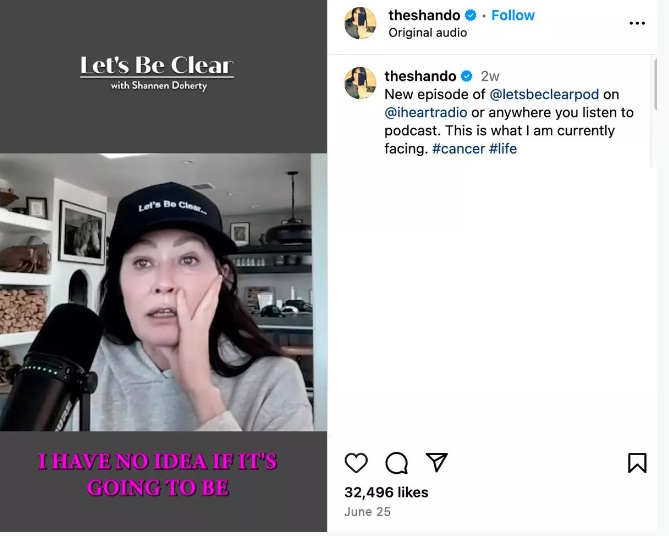Open the @iheartradio mention
This screenshot has height=536, width=669.
[426, 113]
